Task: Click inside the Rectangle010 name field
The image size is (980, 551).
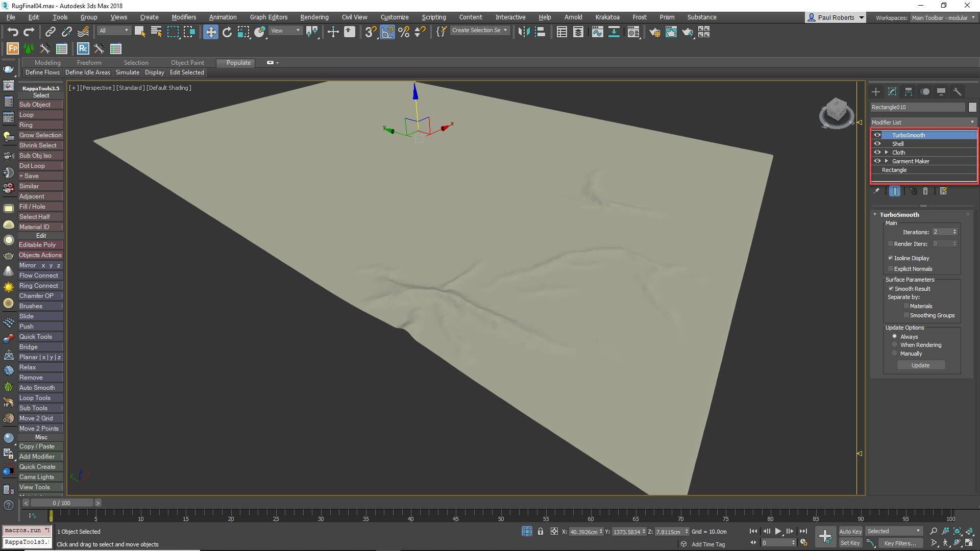Action: click(914, 107)
